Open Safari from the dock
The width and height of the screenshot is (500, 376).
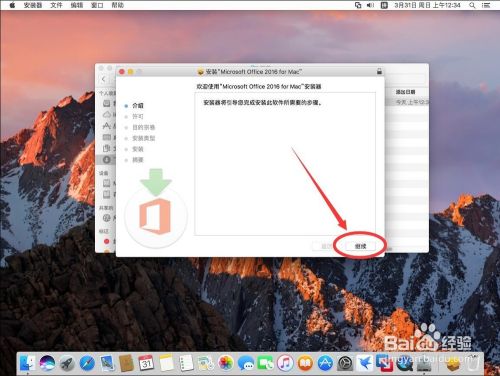87,363
